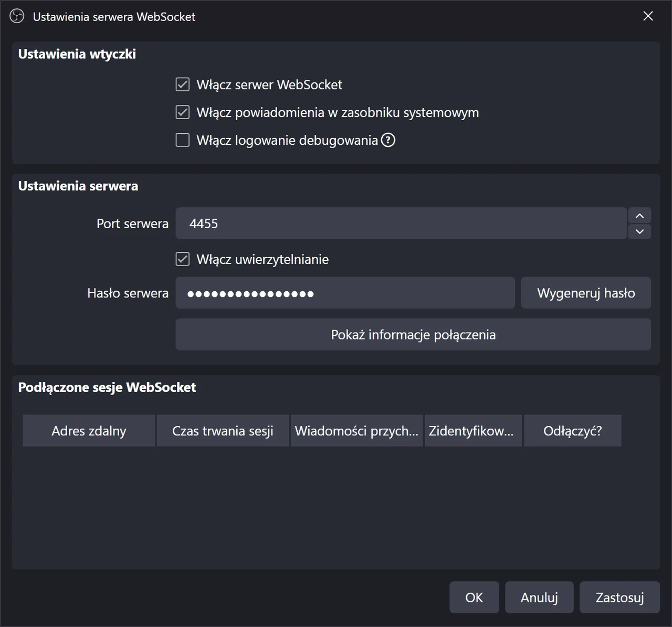Select 'Zidentyfikow...' column header

coord(473,431)
